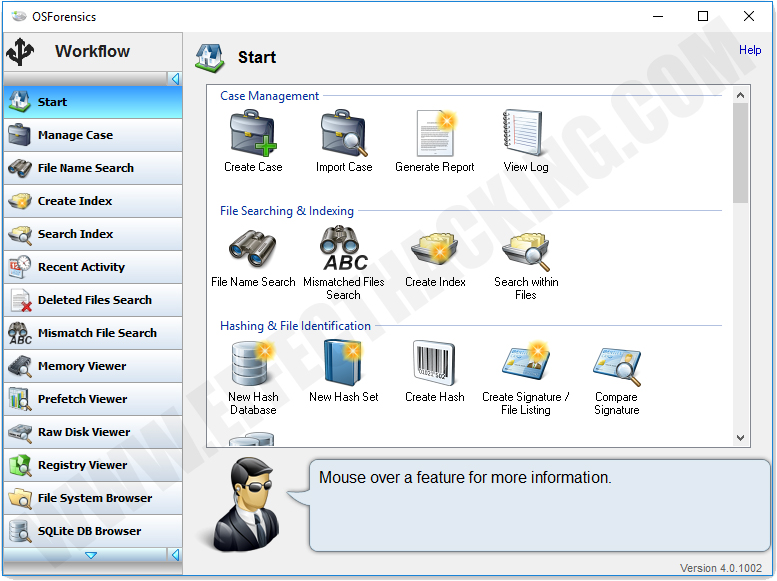777x581 pixels.
Task: Open File System Browser sidebar item
Action: click(x=93, y=498)
